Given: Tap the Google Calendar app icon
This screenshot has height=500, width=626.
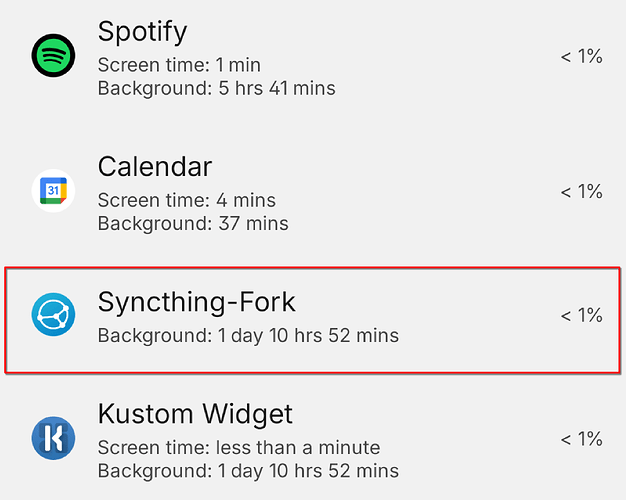Looking at the screenshot, I should coord(53,190).
